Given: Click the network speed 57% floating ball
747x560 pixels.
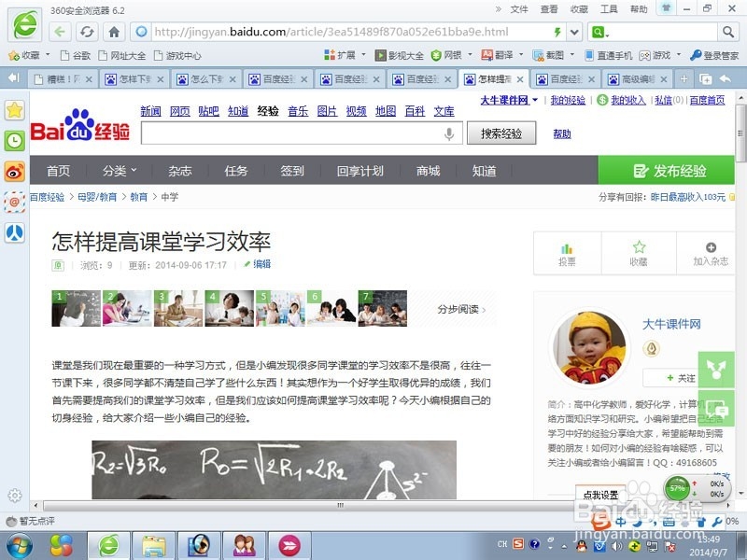Looking at the screenshot, I should [x=677, y=487].
